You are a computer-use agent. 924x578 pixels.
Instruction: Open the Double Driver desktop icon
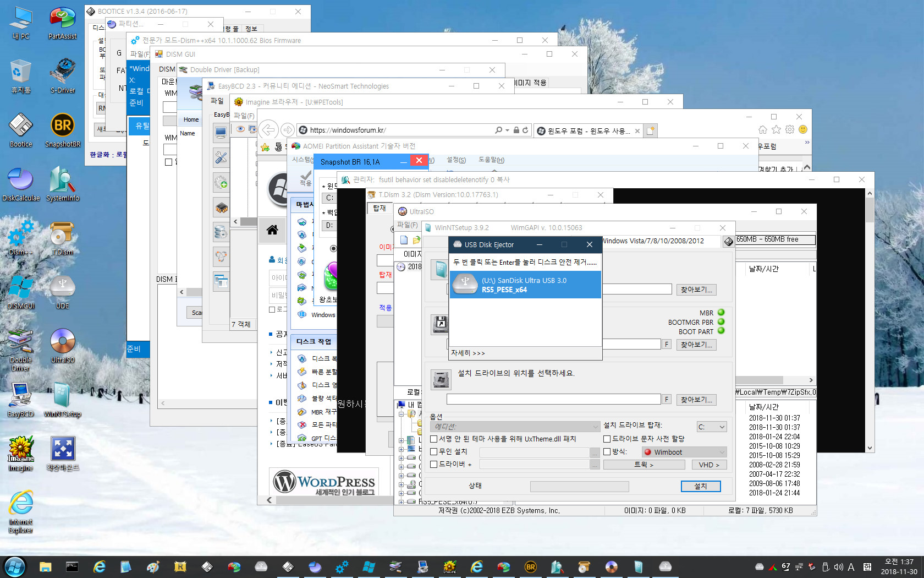[21, 350]
